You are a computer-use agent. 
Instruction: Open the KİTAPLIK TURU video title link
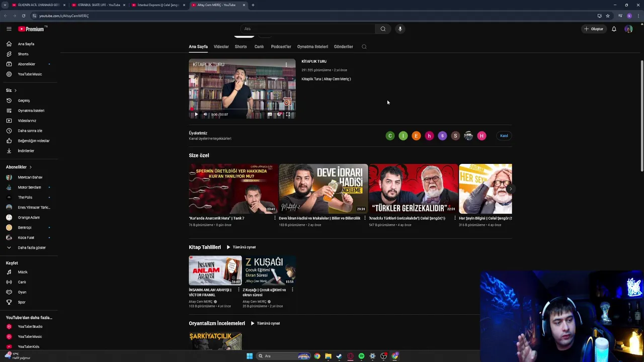point(314,61)
